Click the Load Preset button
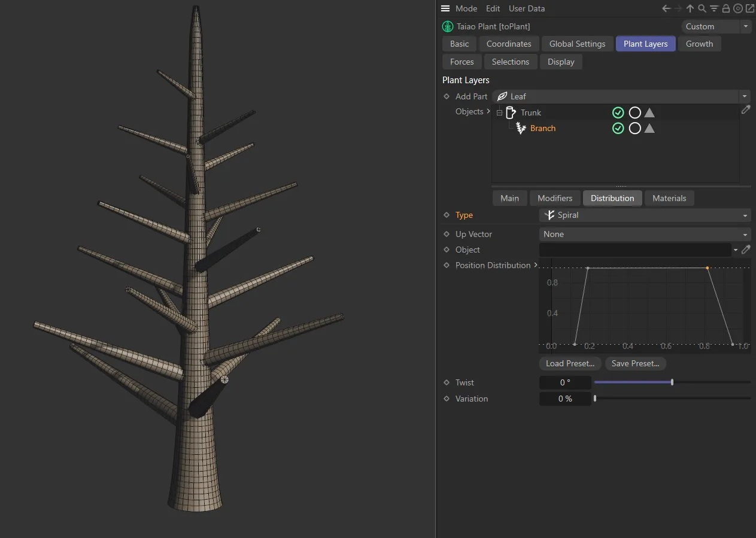The height and width of the screenshot is (538, 756). tap(570, 363)
